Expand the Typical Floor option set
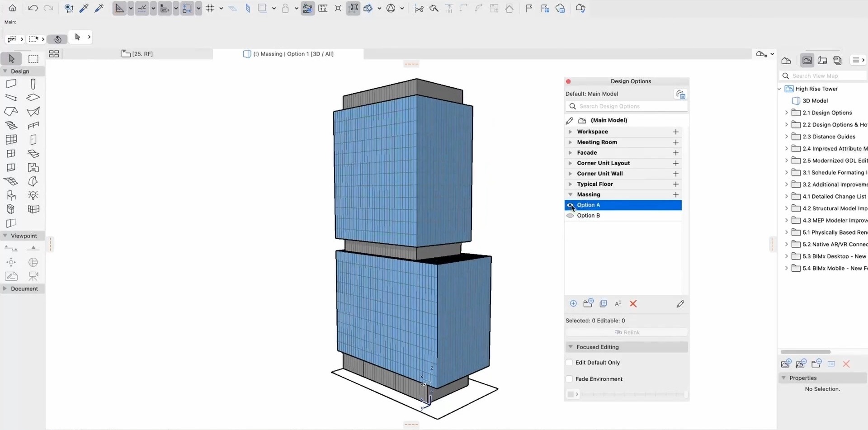The height and width of the screenshot is (430, 868). [570, 184]
